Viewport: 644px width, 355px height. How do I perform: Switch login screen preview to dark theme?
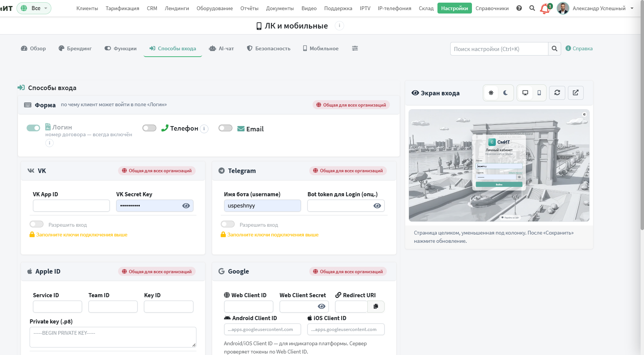tap(506, 93)
